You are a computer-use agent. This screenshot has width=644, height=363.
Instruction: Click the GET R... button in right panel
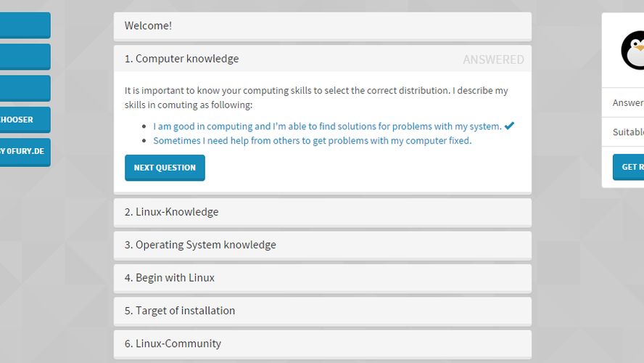coord(628,167)
